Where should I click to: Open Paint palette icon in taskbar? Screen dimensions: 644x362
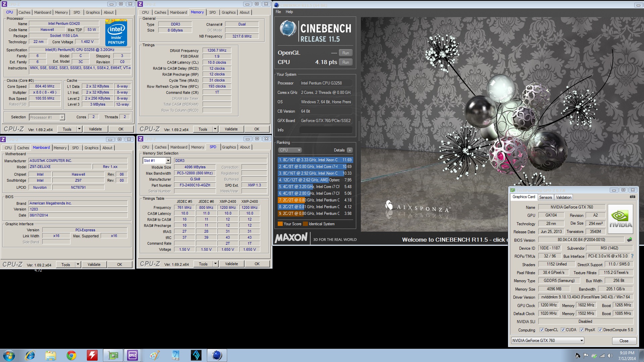coord(154,355)
